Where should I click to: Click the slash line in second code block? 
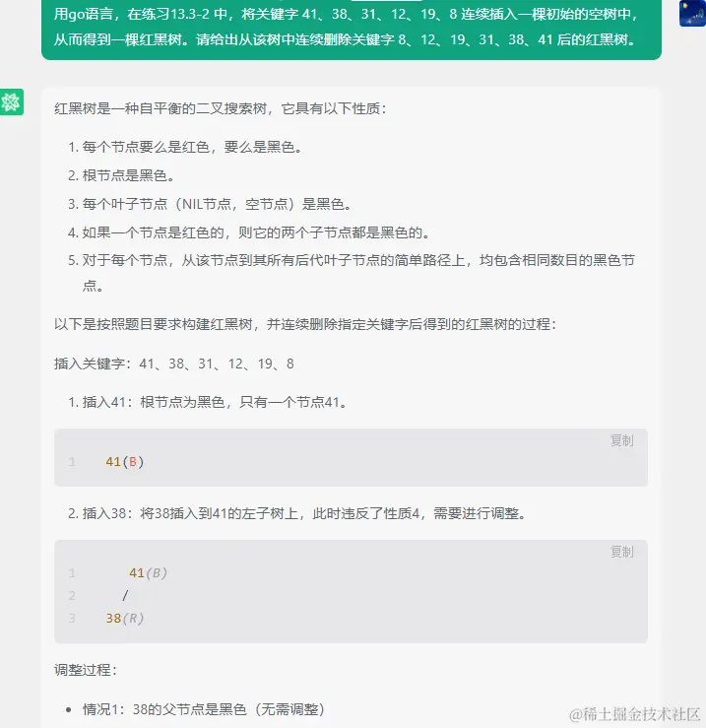coord(125,595)
